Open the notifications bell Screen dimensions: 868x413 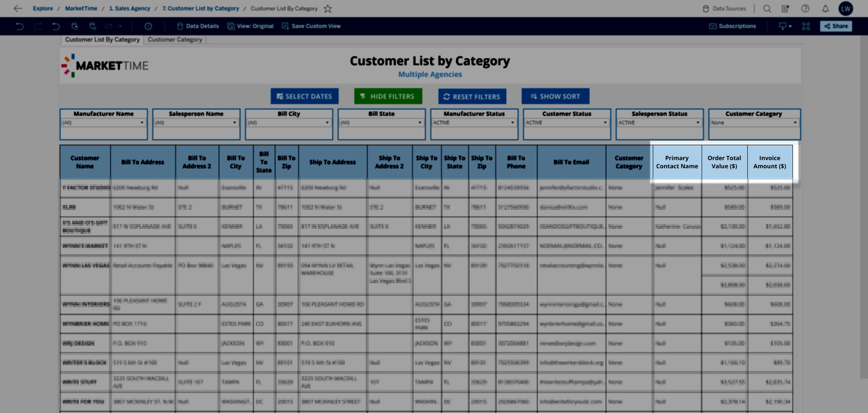(825, 8)
